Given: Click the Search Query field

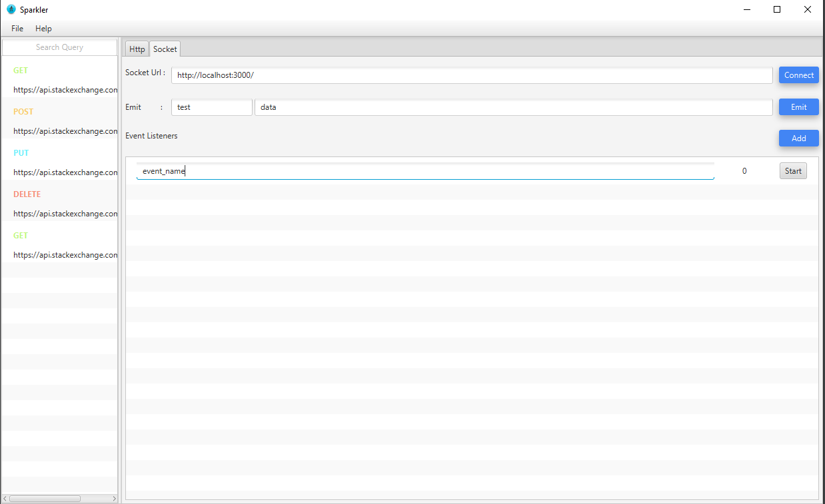Looking at the screenshot, I should 59,47.
